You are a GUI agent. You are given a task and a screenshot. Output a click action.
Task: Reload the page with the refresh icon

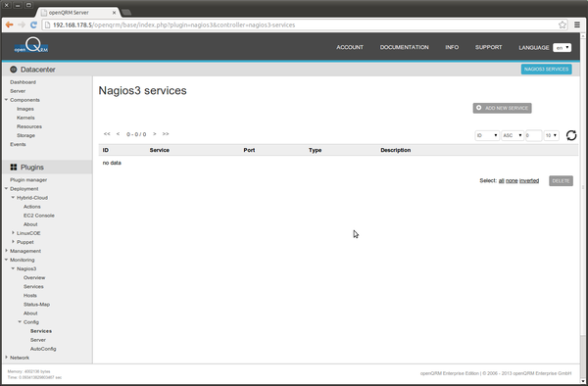(33, 24)
